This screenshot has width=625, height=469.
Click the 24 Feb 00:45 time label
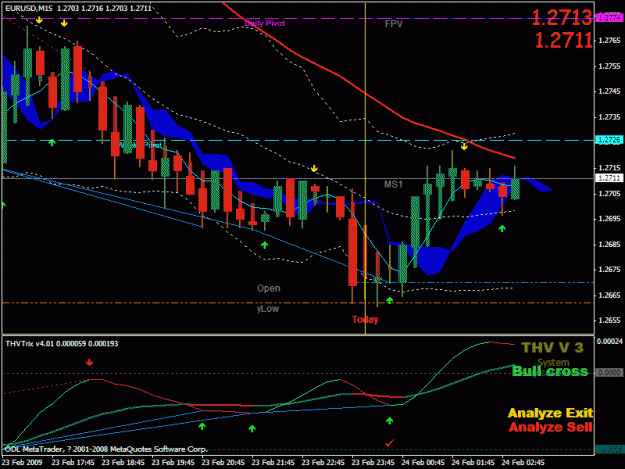[423, 463]
